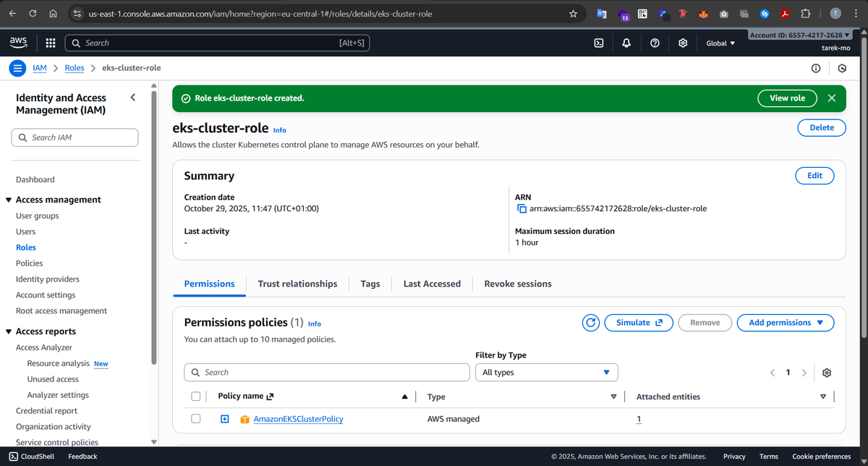Viewport: 868px width, 466px height.
Task: Open the Global region selector
Action: click(720, 43)
